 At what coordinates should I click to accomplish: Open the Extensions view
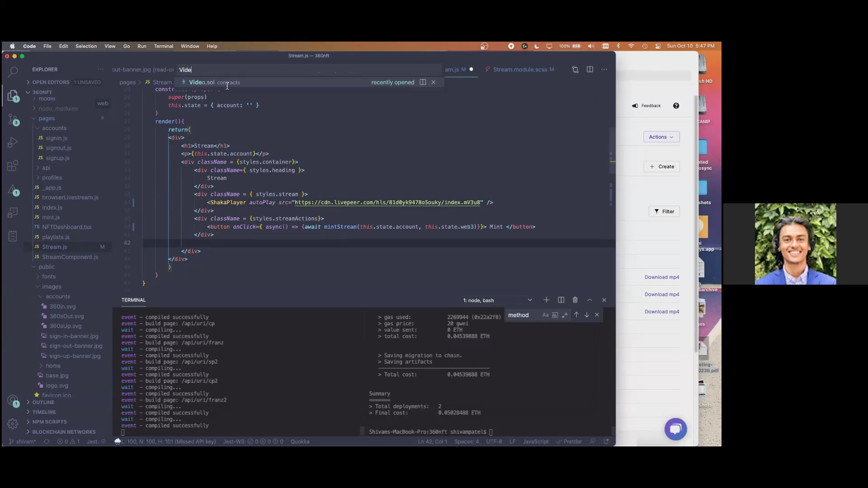13,166
